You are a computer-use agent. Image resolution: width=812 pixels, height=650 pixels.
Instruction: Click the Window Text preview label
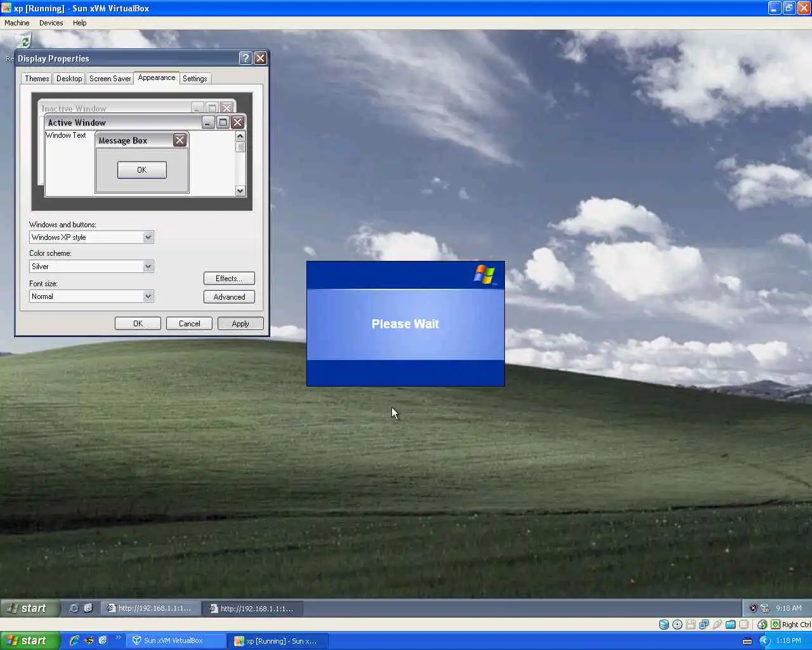coord(65,135)
